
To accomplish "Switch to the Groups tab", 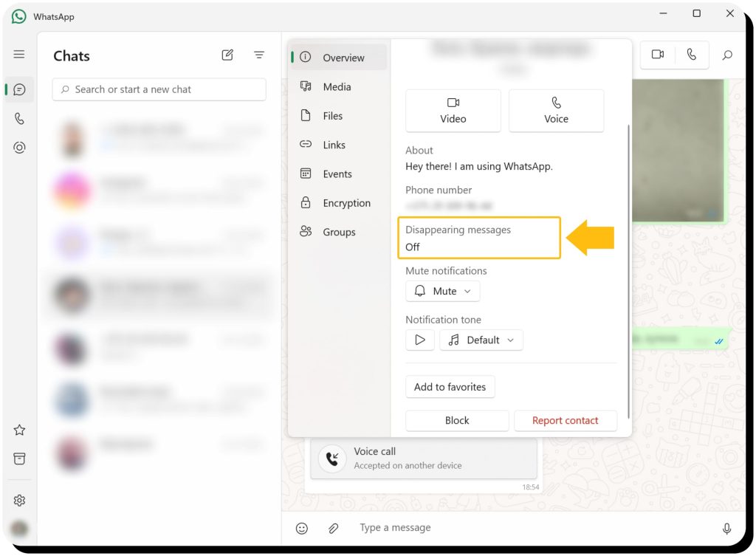I will point(338,232).
